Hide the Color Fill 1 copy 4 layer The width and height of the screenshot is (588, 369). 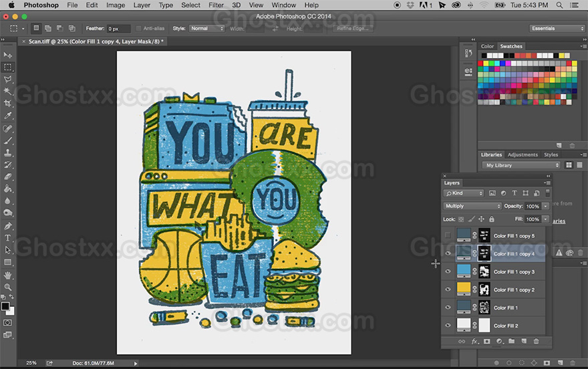[x=448, y=253]
